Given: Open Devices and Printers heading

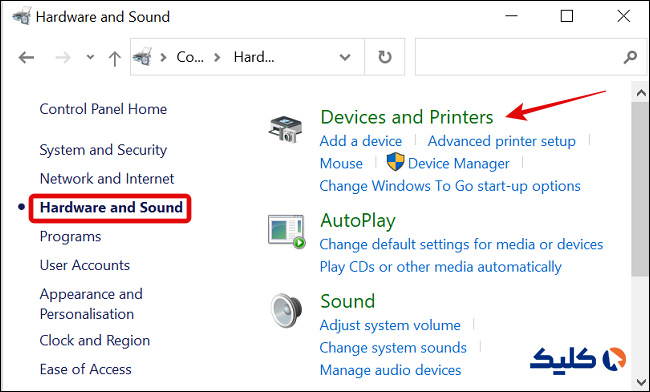Looking at the screenshot, I should click(x=407, y=117).
